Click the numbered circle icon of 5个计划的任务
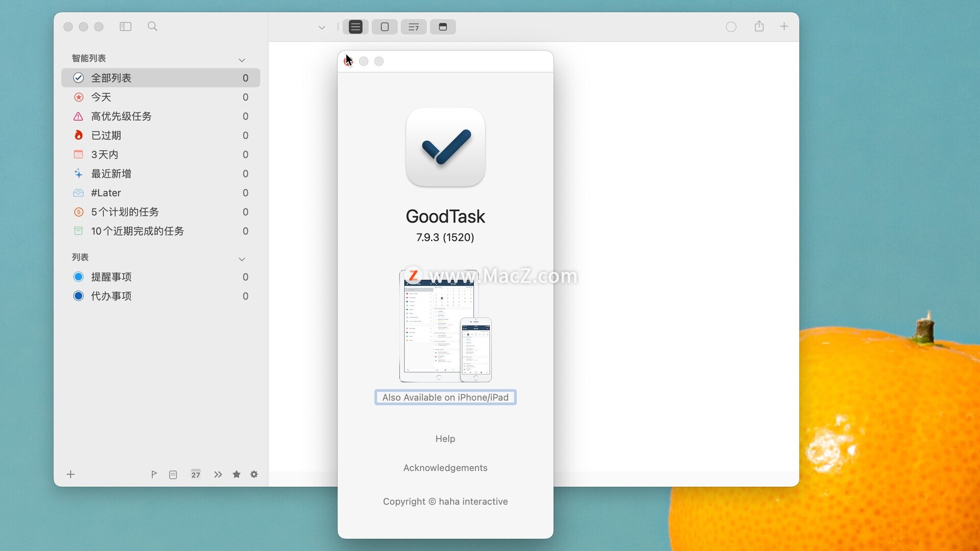Image resolution: width=980 pixels, height=551 pixels. [78, 212]
